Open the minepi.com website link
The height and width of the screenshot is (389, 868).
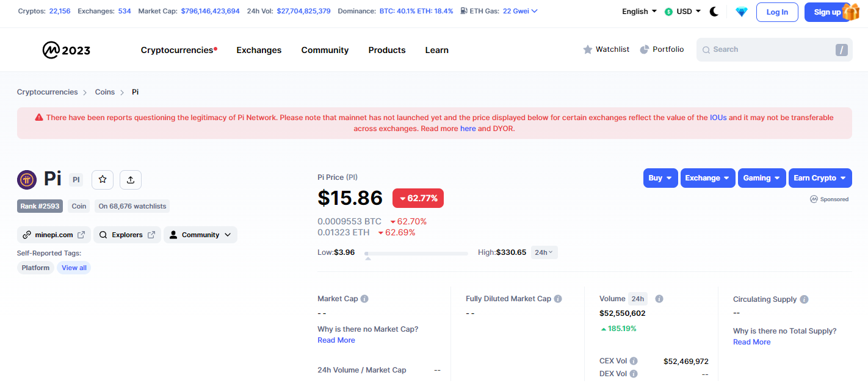tap(54, 235)
